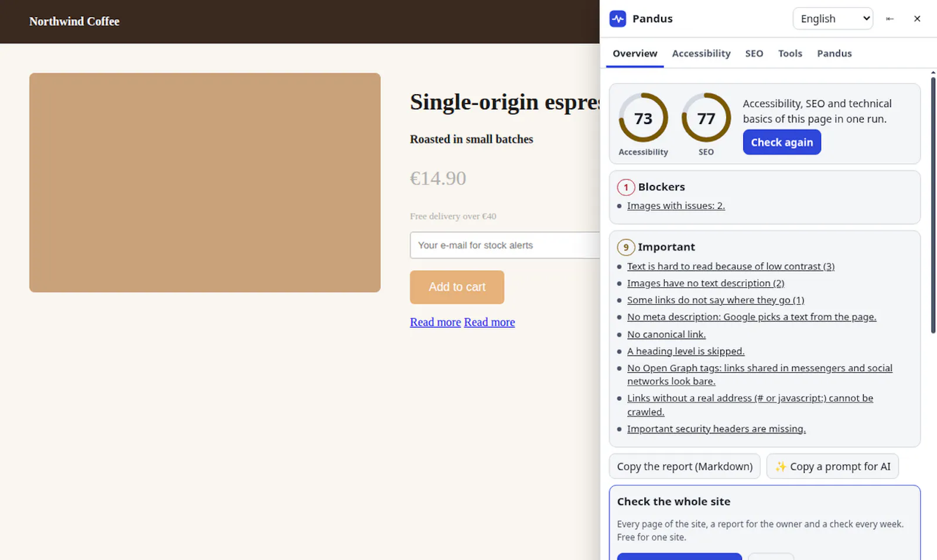Select the Tools tab
This screenshot has height=560, width=937.
point(790,53)
